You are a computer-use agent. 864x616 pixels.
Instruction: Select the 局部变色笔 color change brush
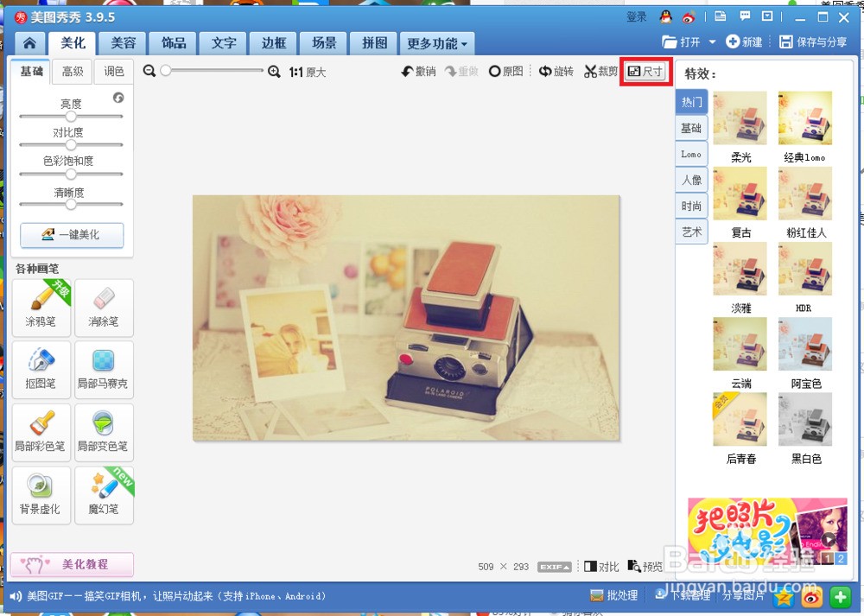[104, 433]
